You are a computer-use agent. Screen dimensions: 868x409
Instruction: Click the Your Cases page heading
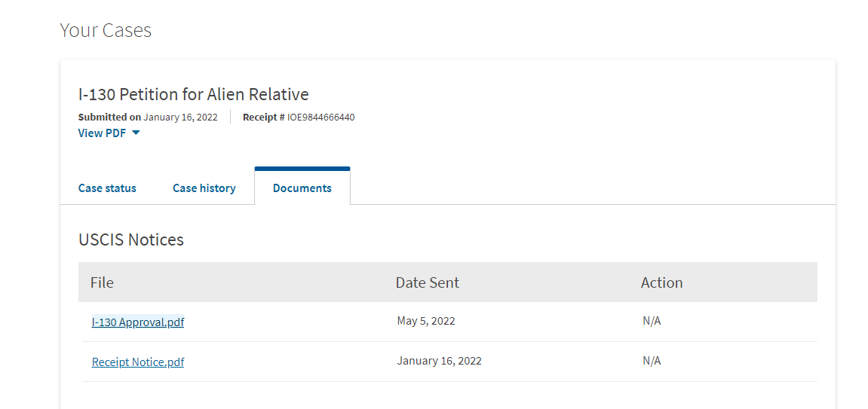(105, 30)
